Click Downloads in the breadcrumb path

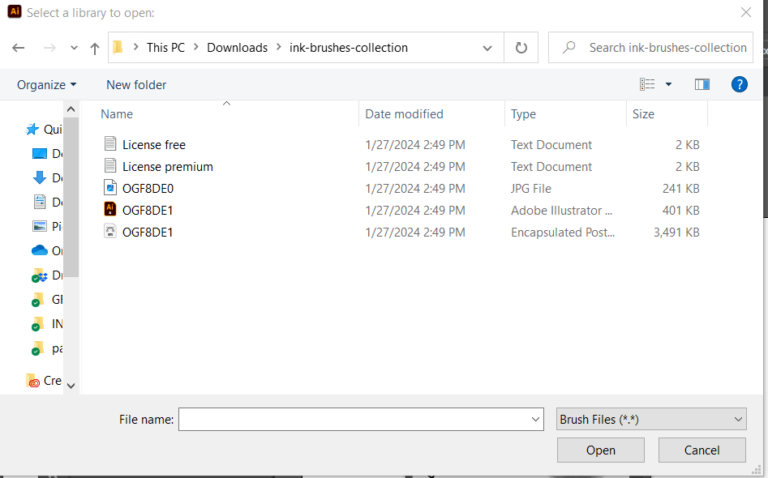[237, 47]
